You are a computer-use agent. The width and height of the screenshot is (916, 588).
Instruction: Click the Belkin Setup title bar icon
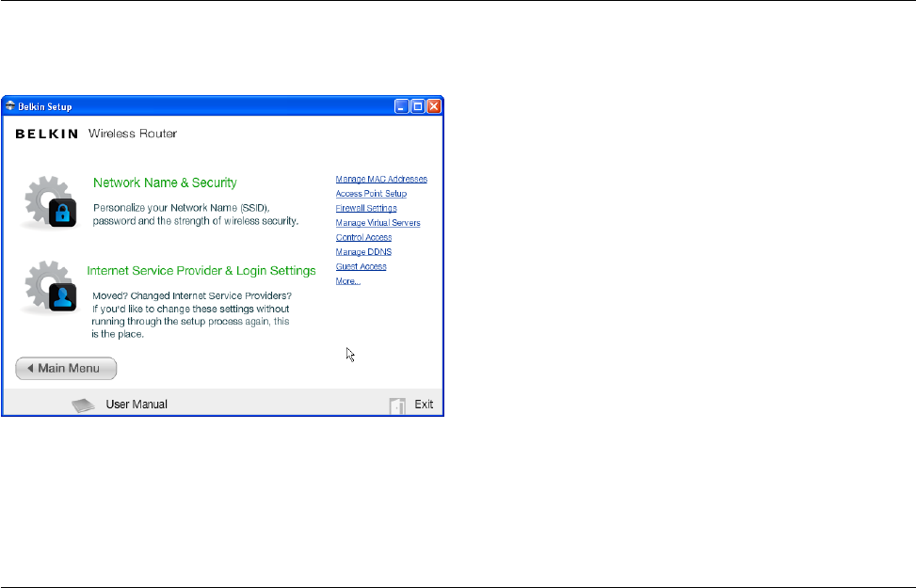(x=10, y=106)
